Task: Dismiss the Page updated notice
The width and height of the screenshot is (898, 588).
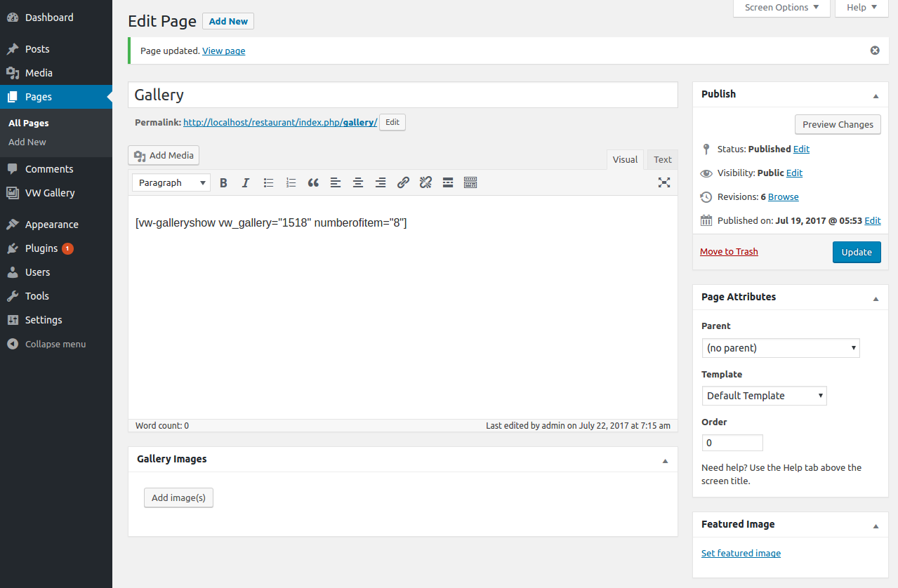Action: click(x=875, y=51)
